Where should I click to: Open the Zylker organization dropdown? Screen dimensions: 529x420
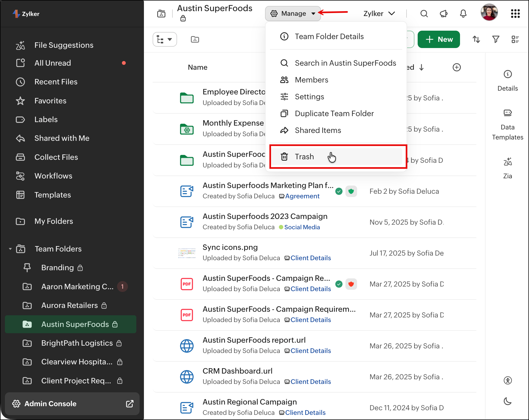pyautogui.click(x=379, y=14)
